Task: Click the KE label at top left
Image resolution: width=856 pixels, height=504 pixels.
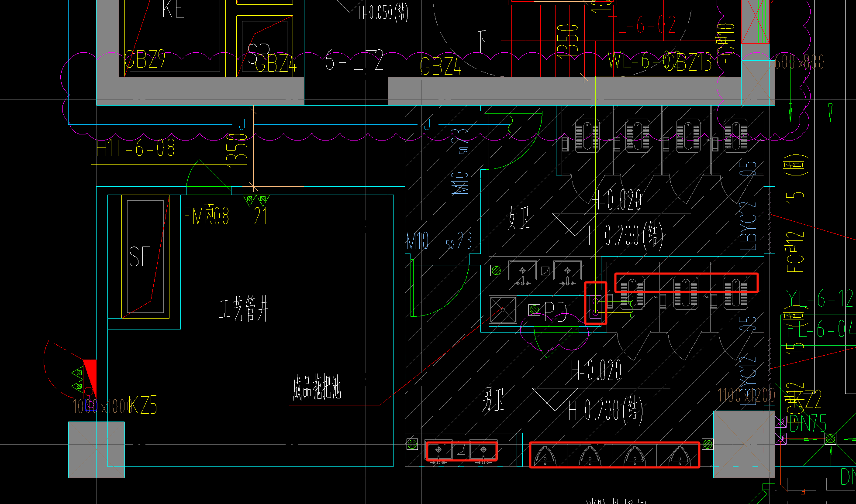Action: (x=173, y=9)
